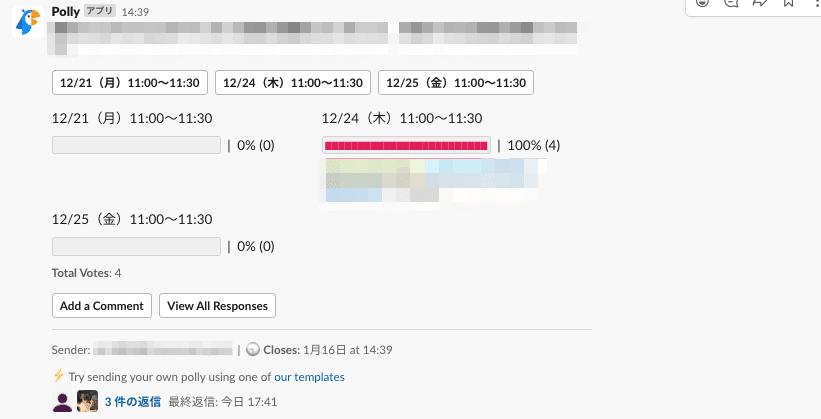The image size is (821, 419).
Task: Click the Polly sender name
Action: pyautogui.click(x=65, y=10)
